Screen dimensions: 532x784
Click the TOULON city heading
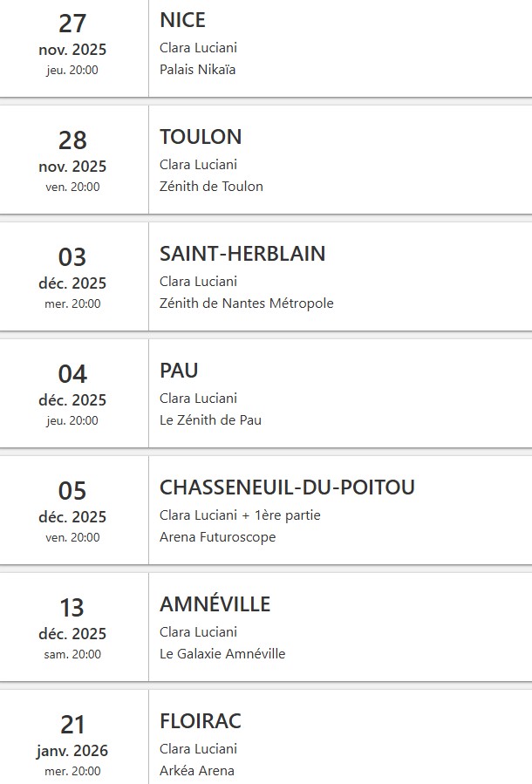coord(201,137)
